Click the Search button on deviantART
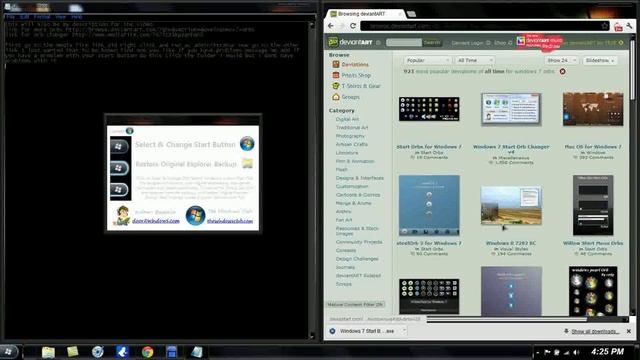The height and width of the screenshot is (360, 640). click(x=431, y=42)
